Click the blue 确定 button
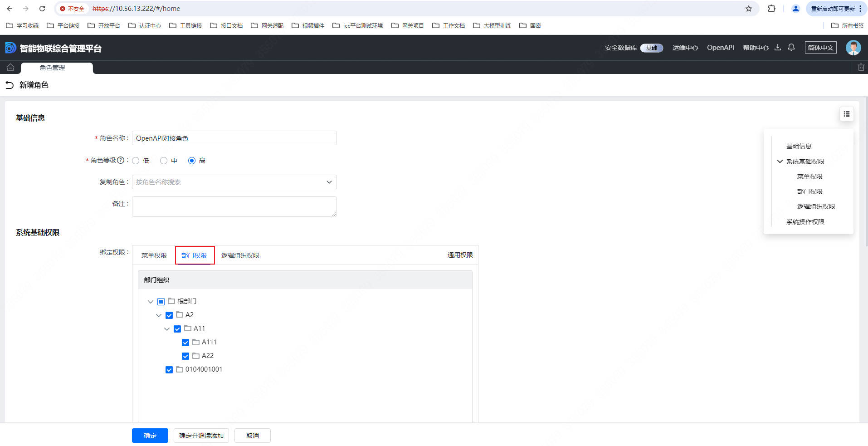The width and height of the screenshot is (868, 446). 150,436
